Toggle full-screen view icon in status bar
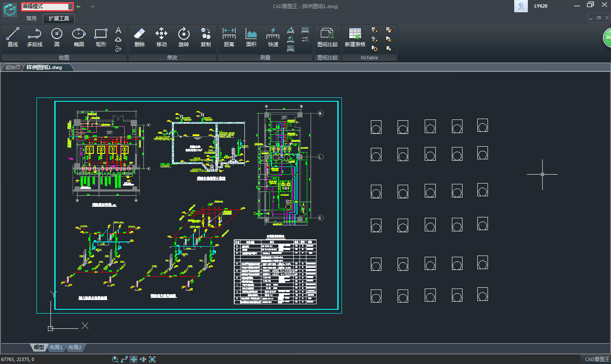Viewport: 611px width, 364px height. [152, 359]
